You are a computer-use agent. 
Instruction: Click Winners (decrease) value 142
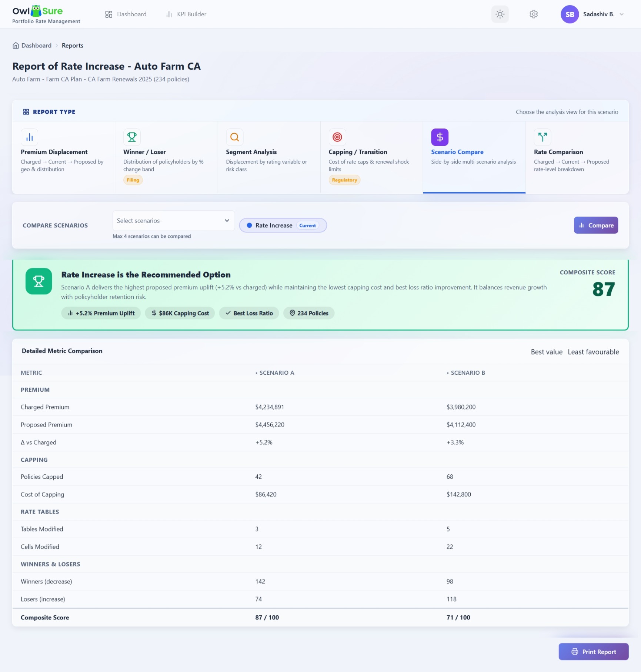point(260,582)
